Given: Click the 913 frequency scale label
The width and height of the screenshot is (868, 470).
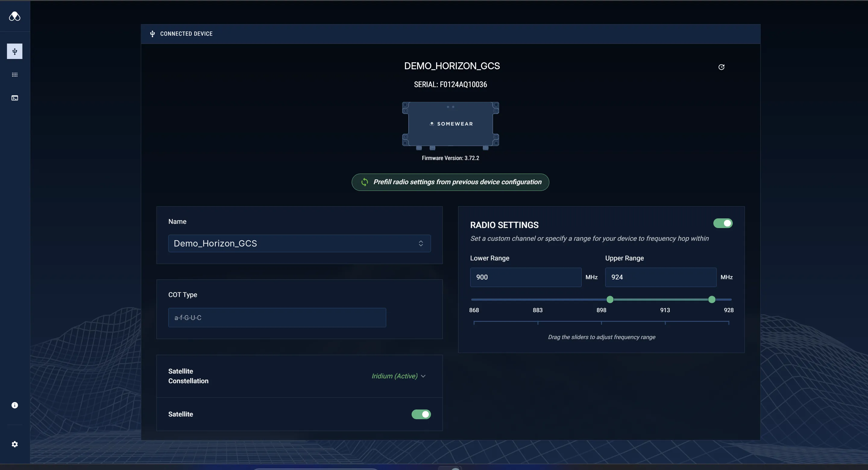Looking at the screenshot, I should [665, 310].
